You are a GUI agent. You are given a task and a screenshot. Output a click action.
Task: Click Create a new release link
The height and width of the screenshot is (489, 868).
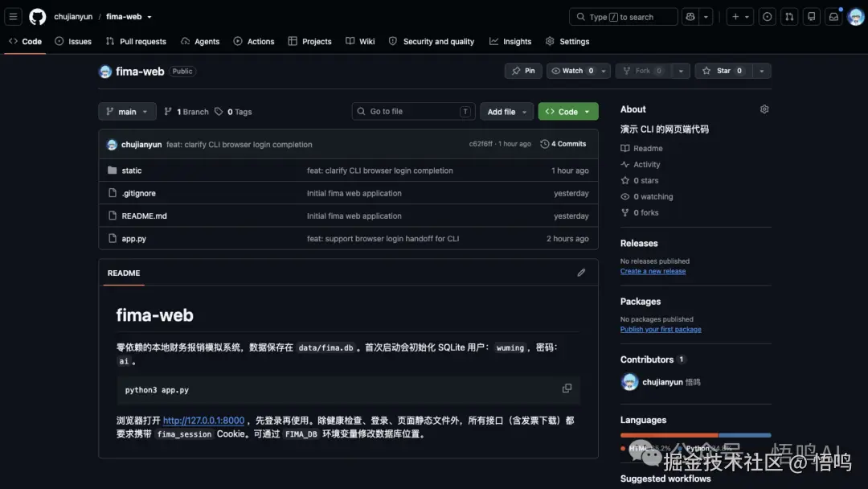click(x=653, y=271)
